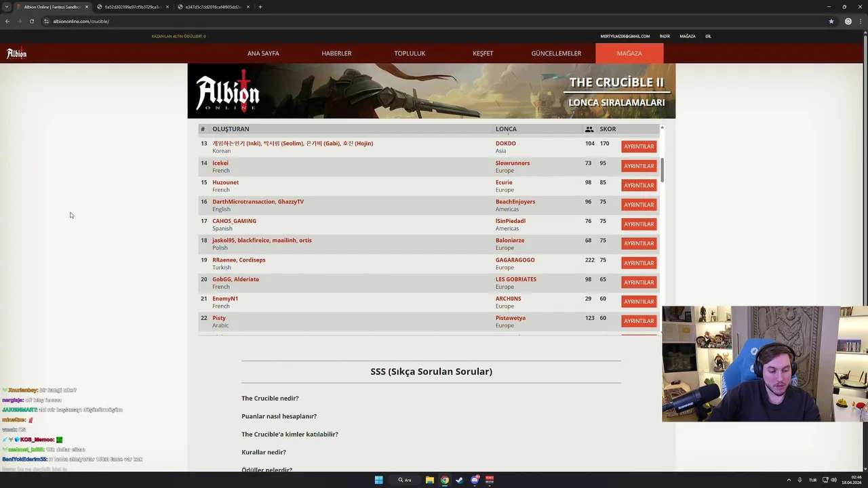
Task: Open AYRINTILAR for the ARCH0NS guild
Action: point(639,302)
